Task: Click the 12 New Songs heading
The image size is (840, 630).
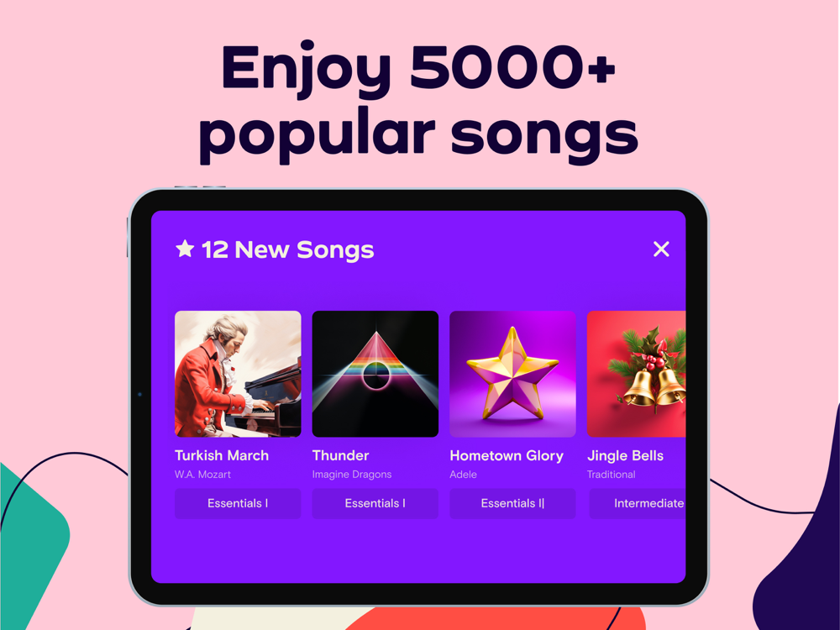Action: [287, 249]
